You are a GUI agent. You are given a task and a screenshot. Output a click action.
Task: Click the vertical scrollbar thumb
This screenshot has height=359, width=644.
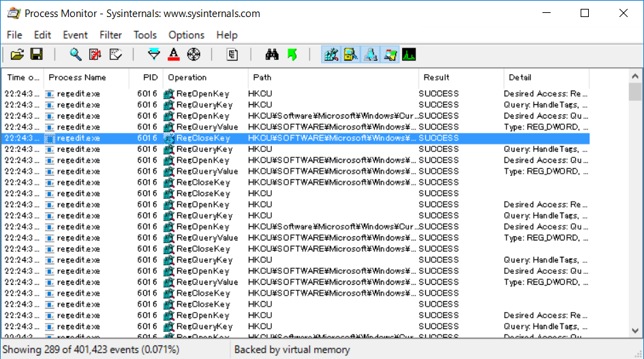pyautogui.click(x=635, y=92)
